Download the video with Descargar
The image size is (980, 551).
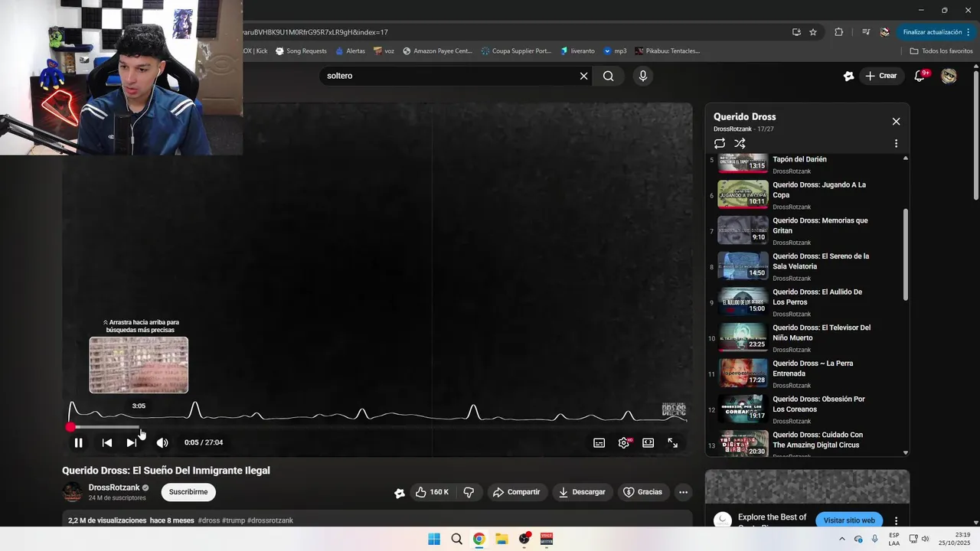coord(582,492)
